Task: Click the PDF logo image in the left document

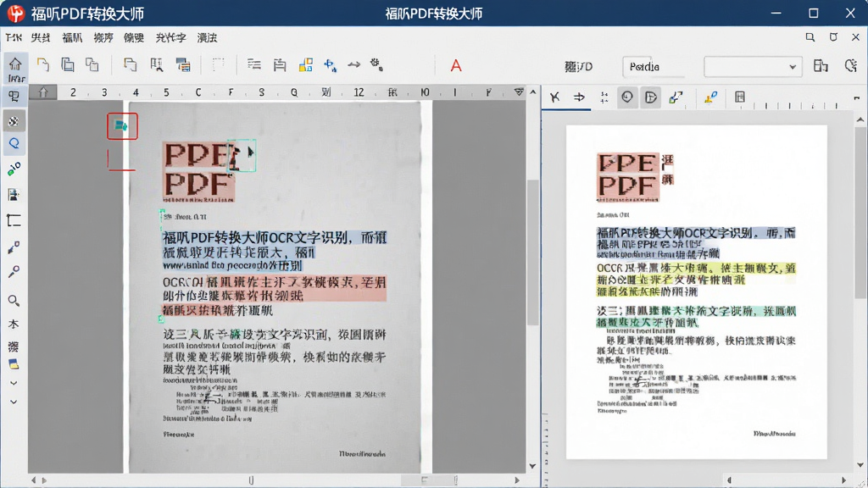Action: [198, 171]
